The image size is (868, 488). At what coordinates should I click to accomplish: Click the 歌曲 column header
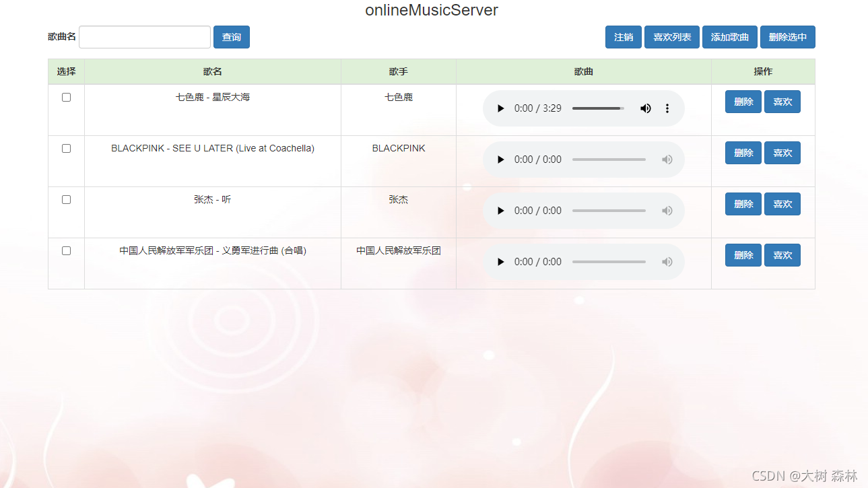[x=584, y=71]
